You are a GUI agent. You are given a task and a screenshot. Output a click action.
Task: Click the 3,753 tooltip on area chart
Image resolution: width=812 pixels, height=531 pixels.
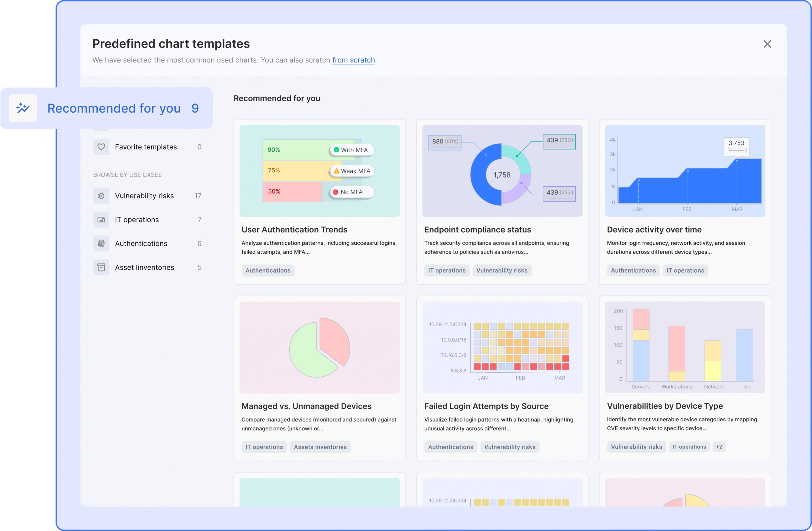coord(736,147)
